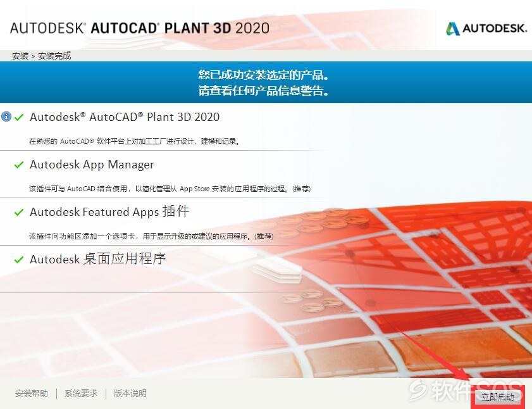Click the green checkmark next to AutoCAD Plant 3D 2020

tap(19, 117)
